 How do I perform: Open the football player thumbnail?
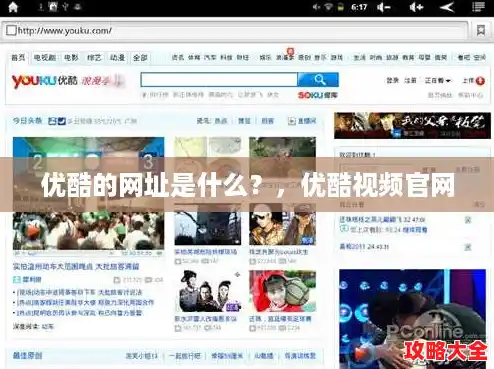(282, 291)
